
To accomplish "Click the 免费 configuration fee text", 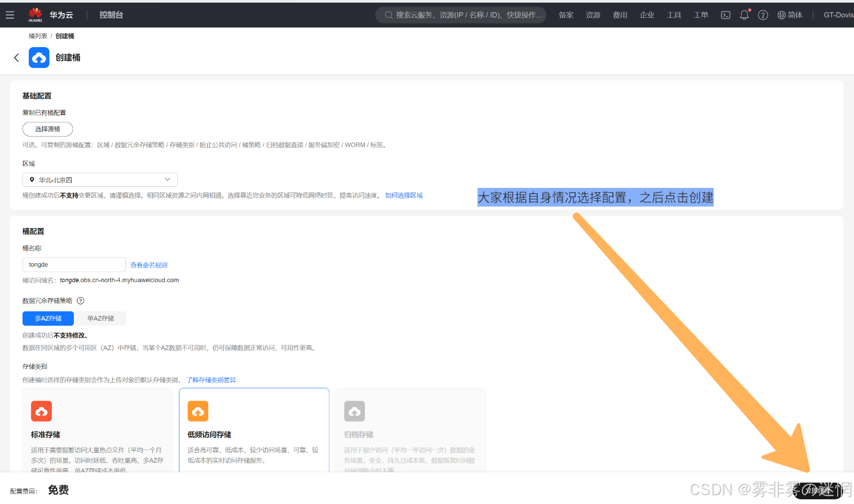I will pos(59,490).
